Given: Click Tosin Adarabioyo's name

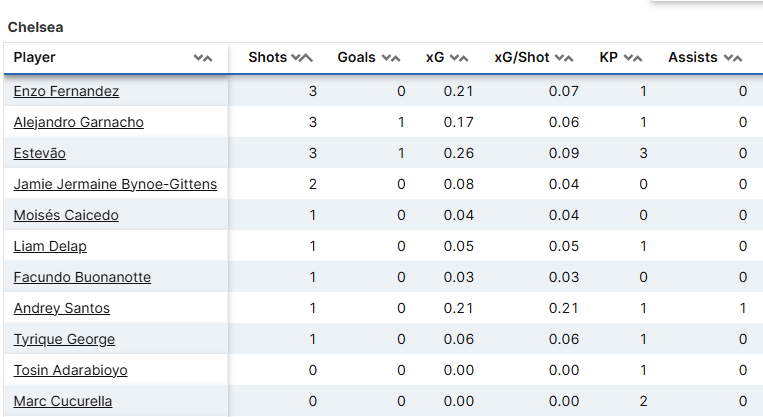Looking at the screenshot, I should click(71, 370).
